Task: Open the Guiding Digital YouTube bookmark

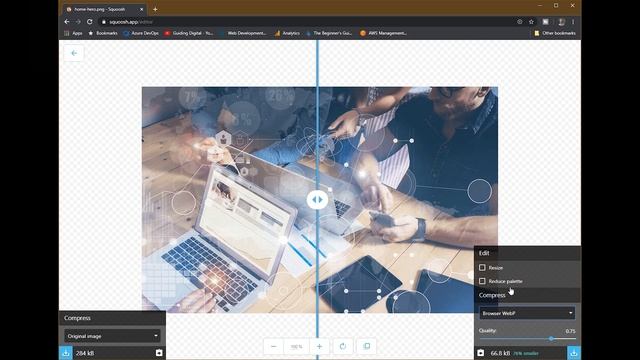Action: pos(189,33)
